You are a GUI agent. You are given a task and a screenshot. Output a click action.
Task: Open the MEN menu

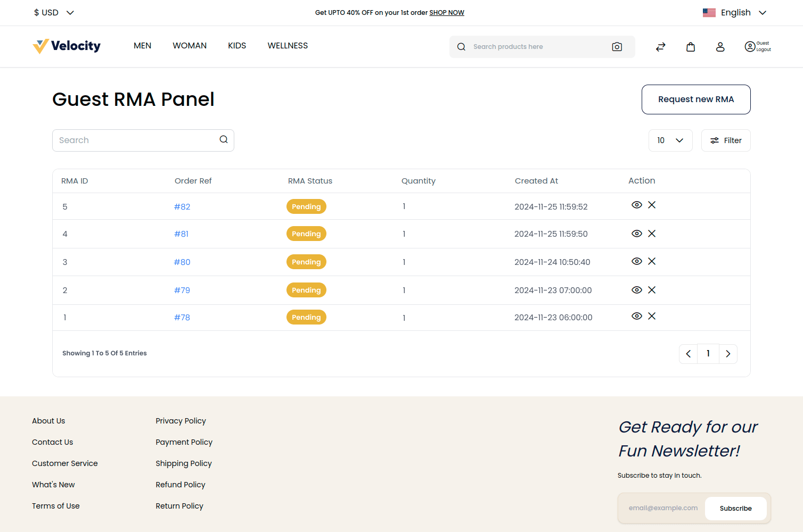point(143,46)
